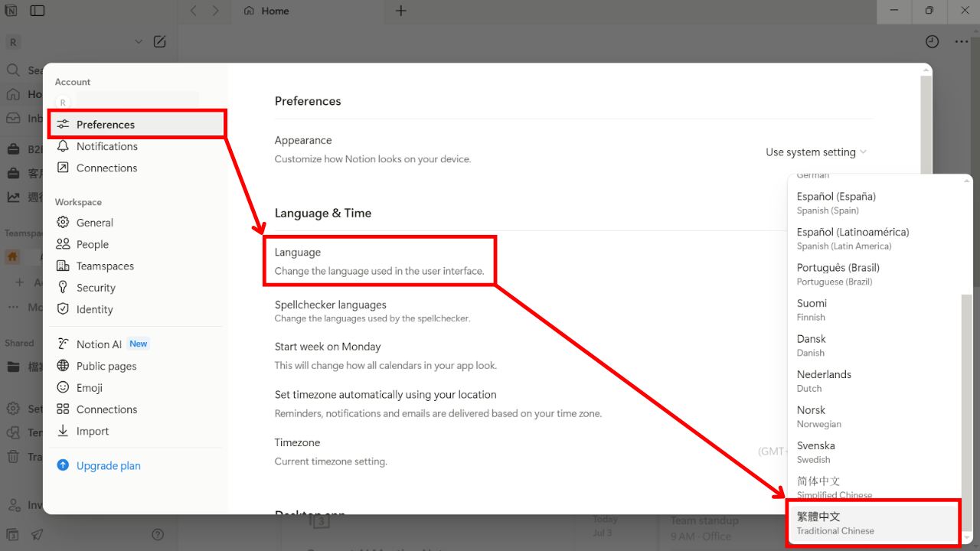Click Set timezone automatically label
The image size is (980, 551).
point(386,395)
